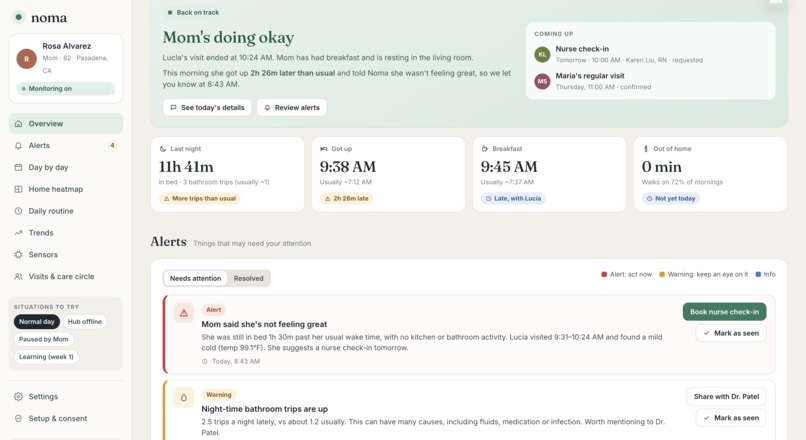Select the Daily routine clock icon

pos(19,211)
